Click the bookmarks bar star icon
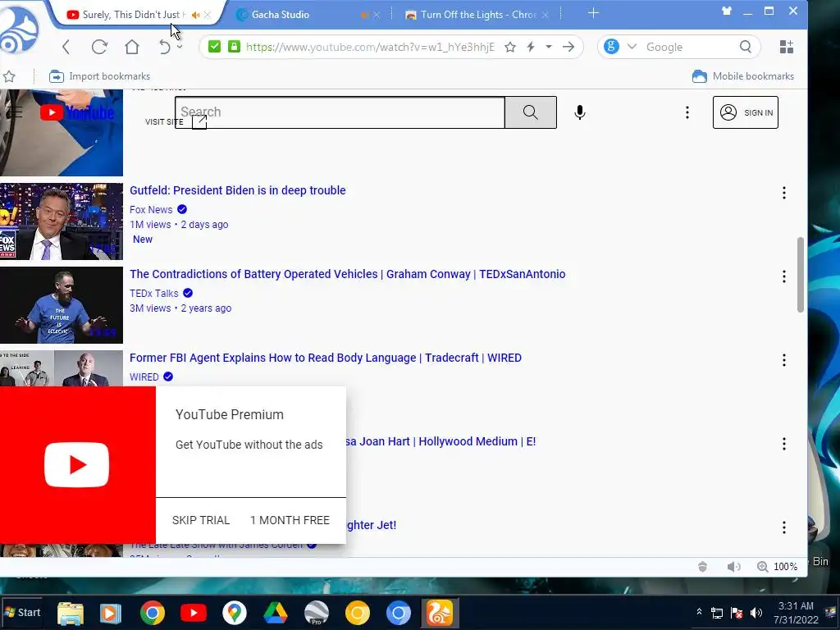Screen dimensions: 840x630 click(x=8, y=76)
